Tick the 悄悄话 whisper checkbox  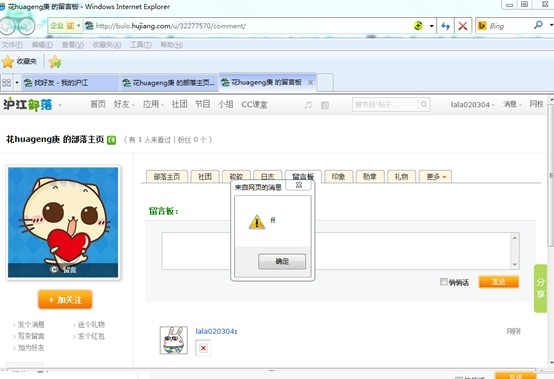[x=443, y=282]
